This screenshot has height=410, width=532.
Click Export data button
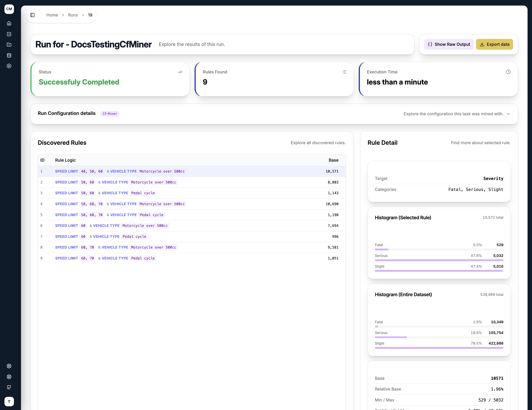[x=494, y=44]
